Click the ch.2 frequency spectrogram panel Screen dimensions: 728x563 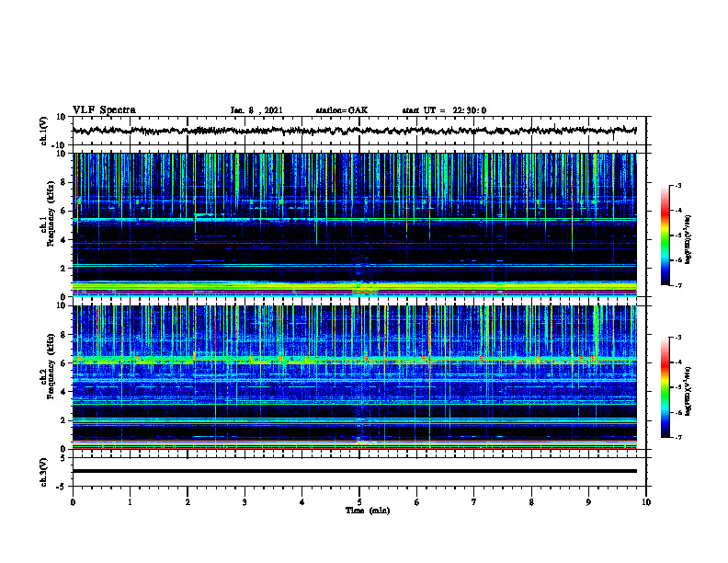354,377
